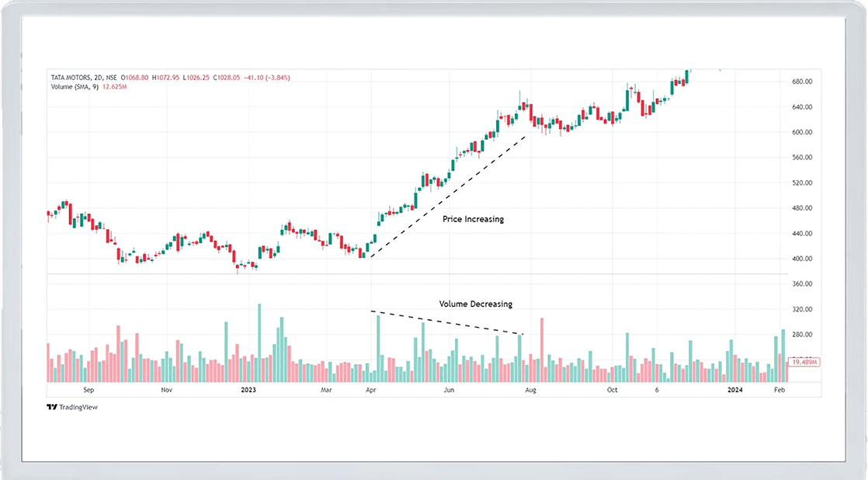Click the Aug label on time axis

point(530,391)
